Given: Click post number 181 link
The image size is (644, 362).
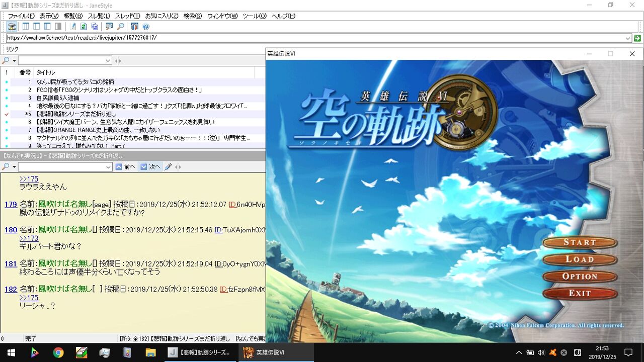Looking at the screenshot, I should click(x=11, y=264).
